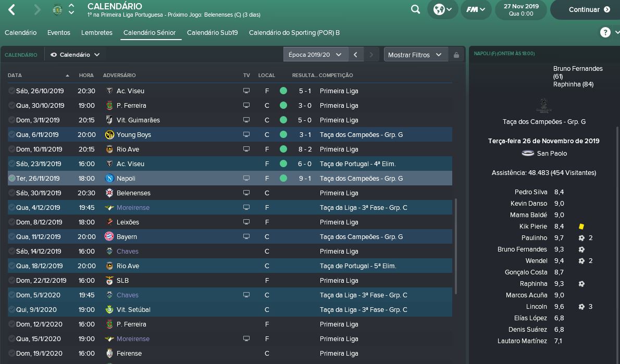Open the Lembretes tab
The width and height of the screenshot is (620, 364).
tap(97, 32)
